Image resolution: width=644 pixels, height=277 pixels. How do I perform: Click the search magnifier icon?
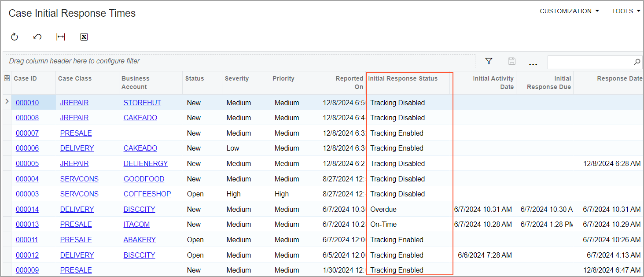(637, 62)
